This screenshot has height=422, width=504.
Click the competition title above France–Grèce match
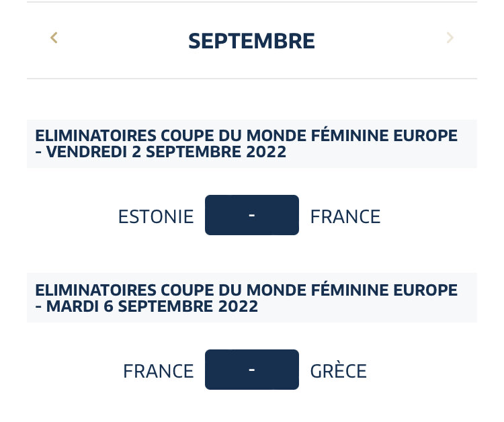point(246,290)
